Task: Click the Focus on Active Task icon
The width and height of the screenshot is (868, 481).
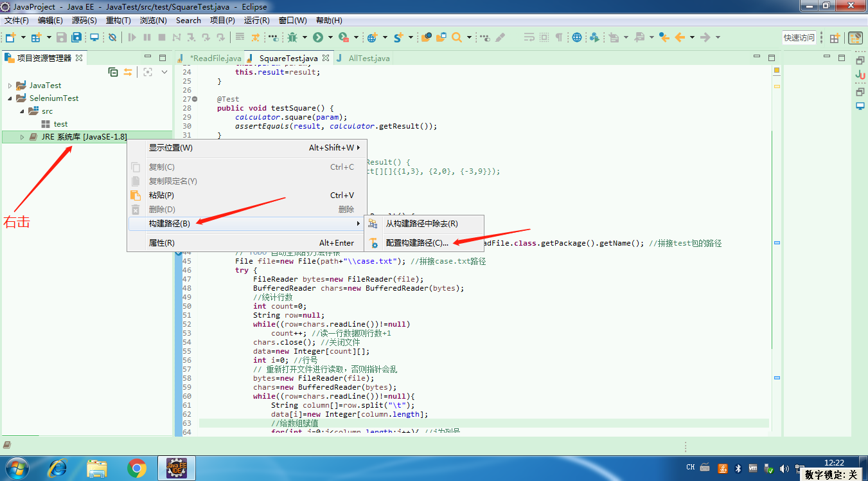Action: (148, 72)
